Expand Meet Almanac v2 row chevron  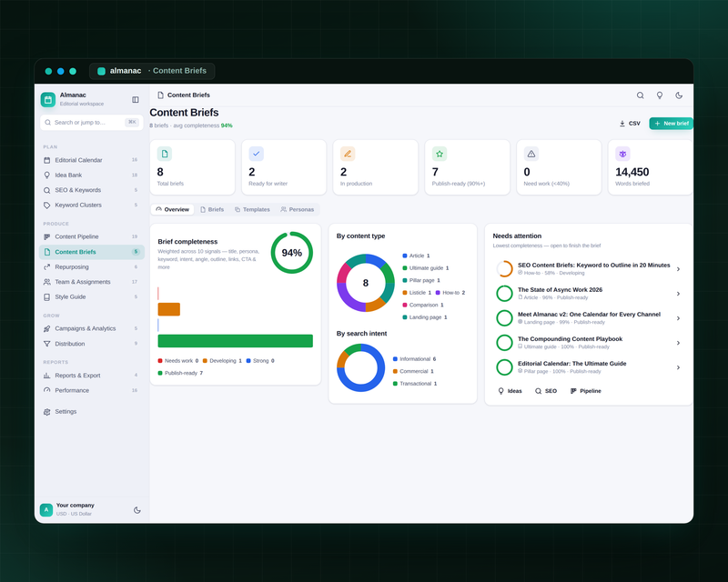(678, 318)
